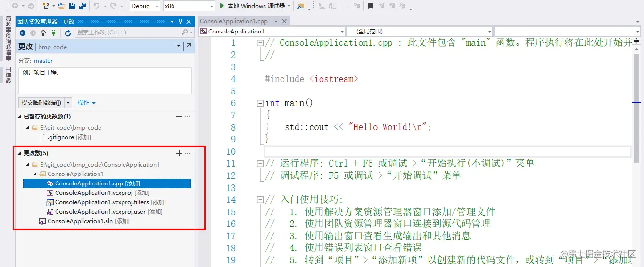Click the master branch link
This screenshot has height=267, width=644.
click(43, 61)
